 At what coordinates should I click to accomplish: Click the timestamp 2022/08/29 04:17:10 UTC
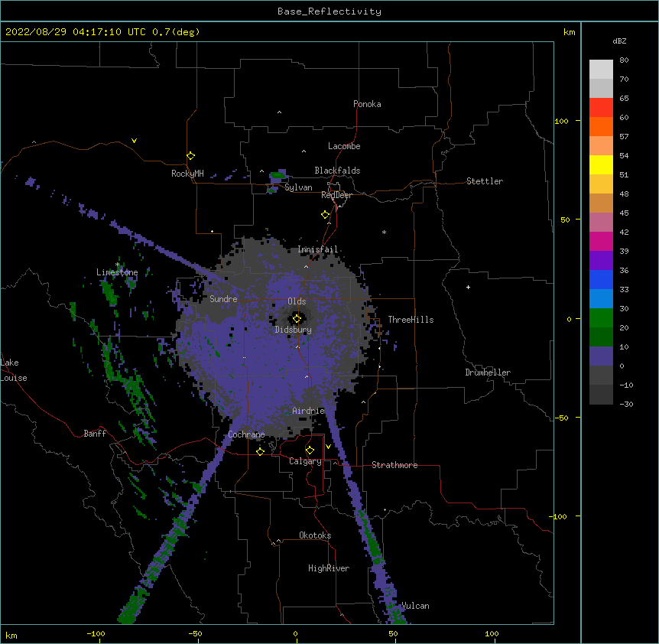pyautogui.click(x=76, y=32)
